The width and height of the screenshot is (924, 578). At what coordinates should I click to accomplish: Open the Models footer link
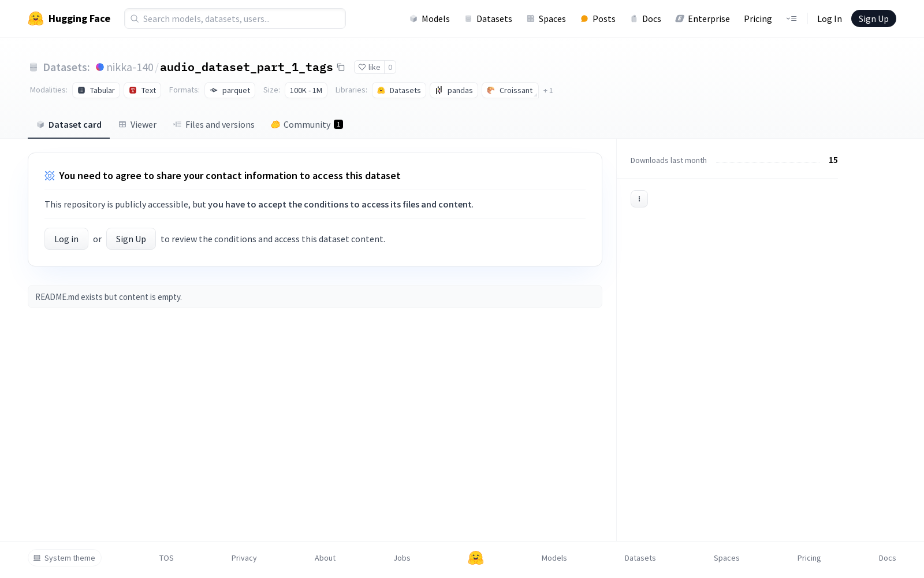pyautogui.click(x=554, y=558)
